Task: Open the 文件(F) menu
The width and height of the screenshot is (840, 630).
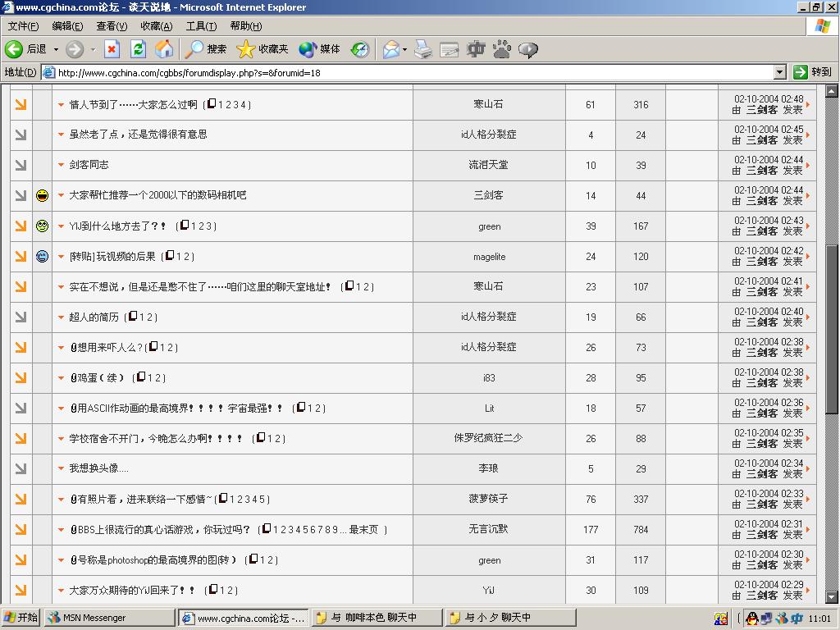Action: point(23,26)
